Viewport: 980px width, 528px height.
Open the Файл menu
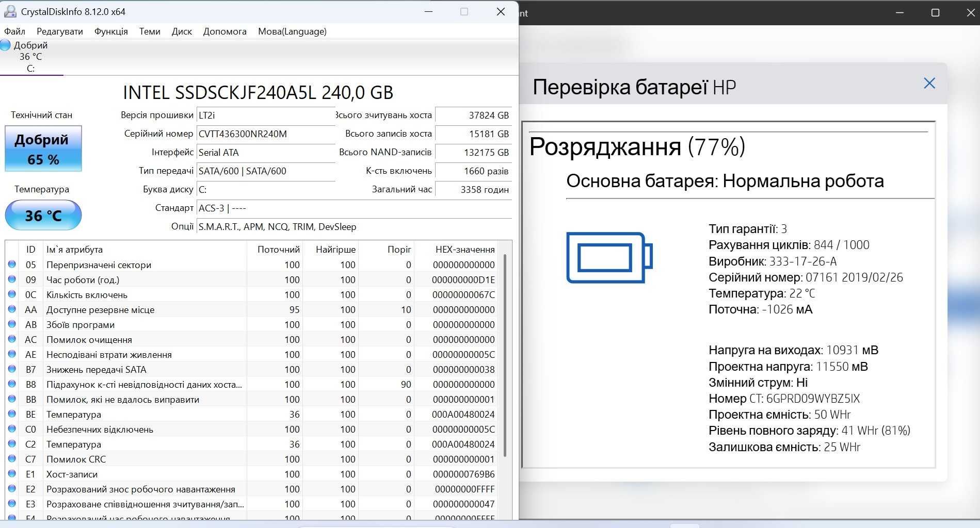(x=14, y=31)
